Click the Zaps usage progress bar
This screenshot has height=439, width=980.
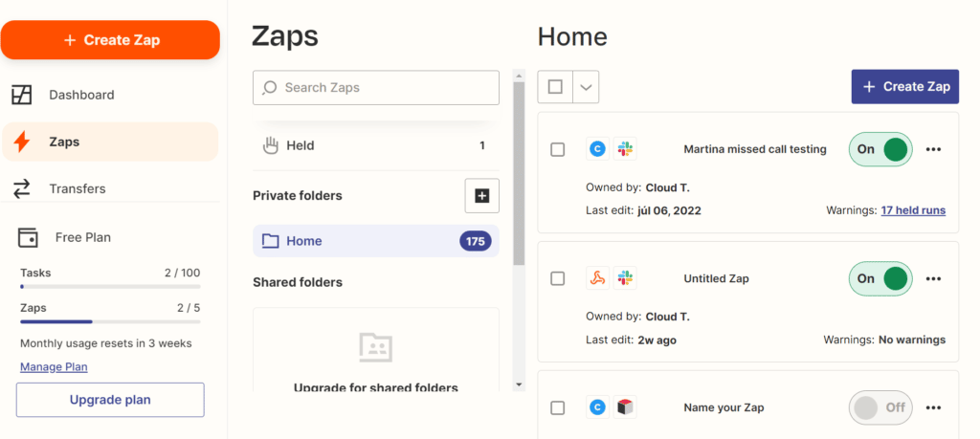(110, 321)
